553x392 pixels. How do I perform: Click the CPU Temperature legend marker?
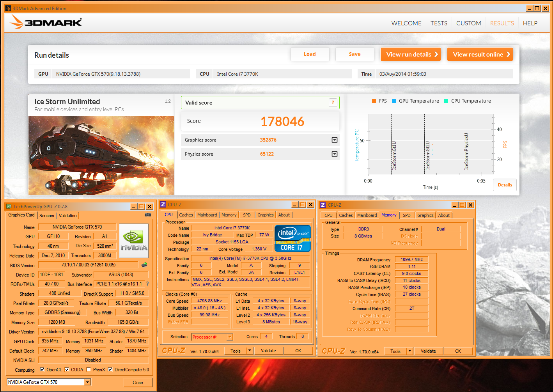coord(446,101)
